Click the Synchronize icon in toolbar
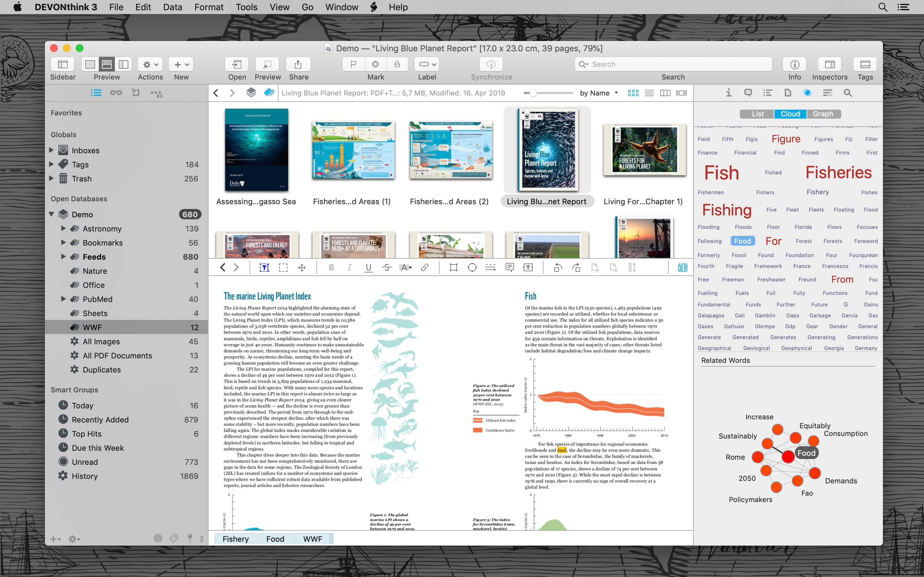 click(x=491, y=64)
